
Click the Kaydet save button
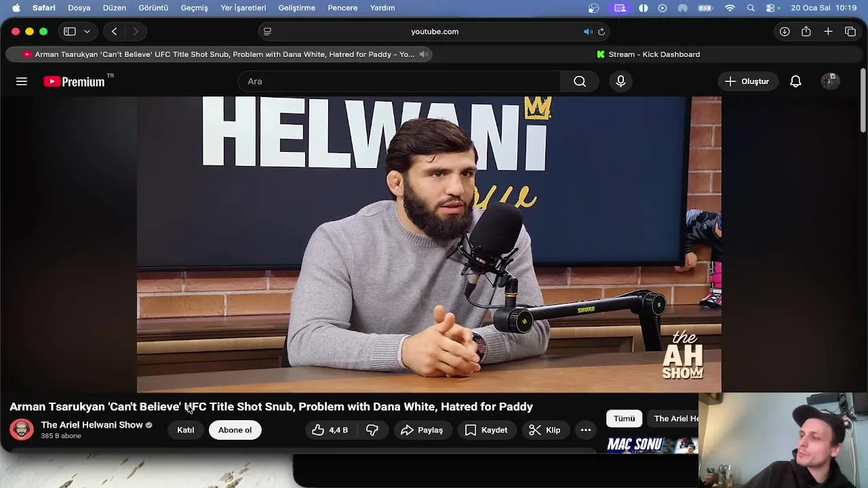(x=486, y=430)
